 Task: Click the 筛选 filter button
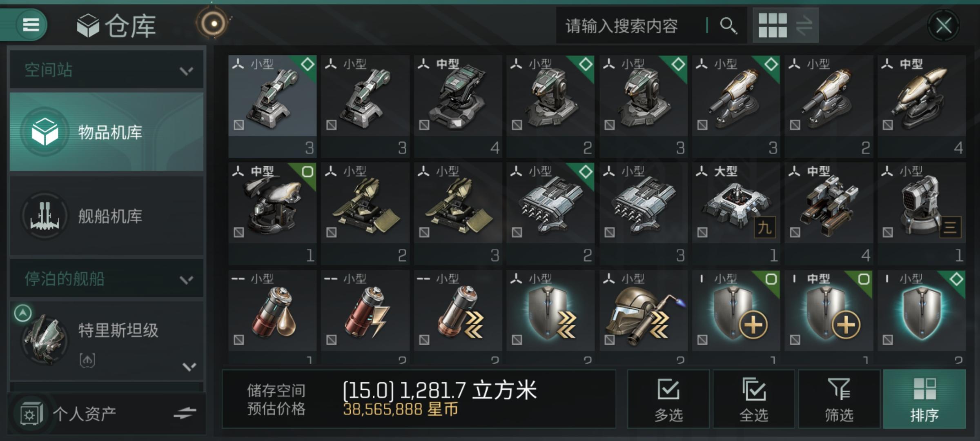[839, 399]
